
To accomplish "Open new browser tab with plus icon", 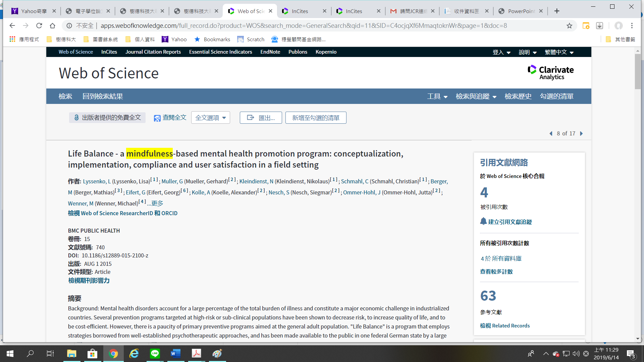I will tap(557, 11).
